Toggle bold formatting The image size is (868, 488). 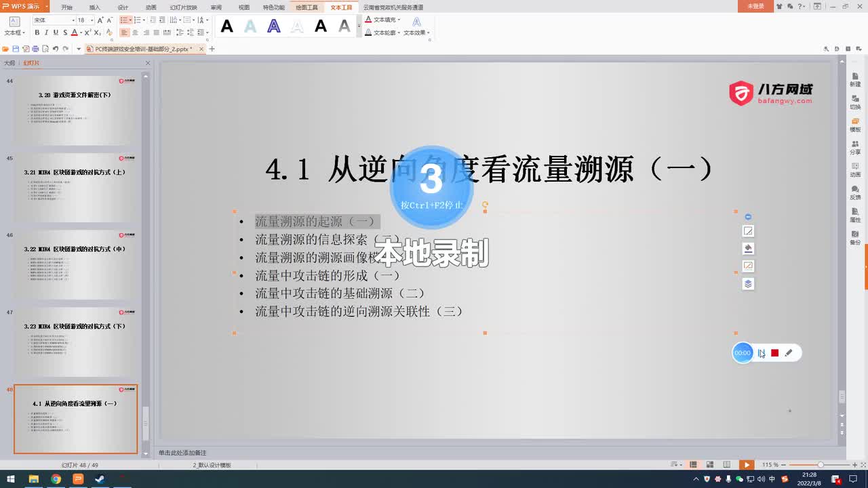click(37, 33)
